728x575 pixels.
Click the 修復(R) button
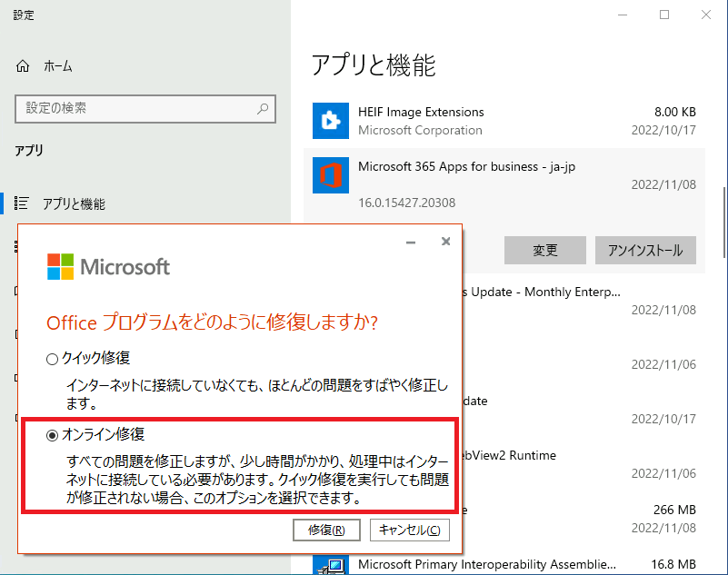pos(326,530)
